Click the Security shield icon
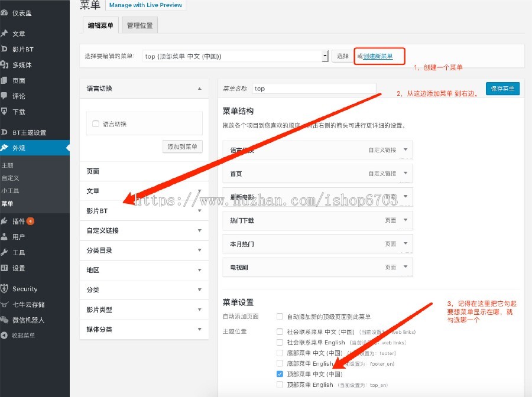Screen dimensions: 532x397 coord(4,288)
